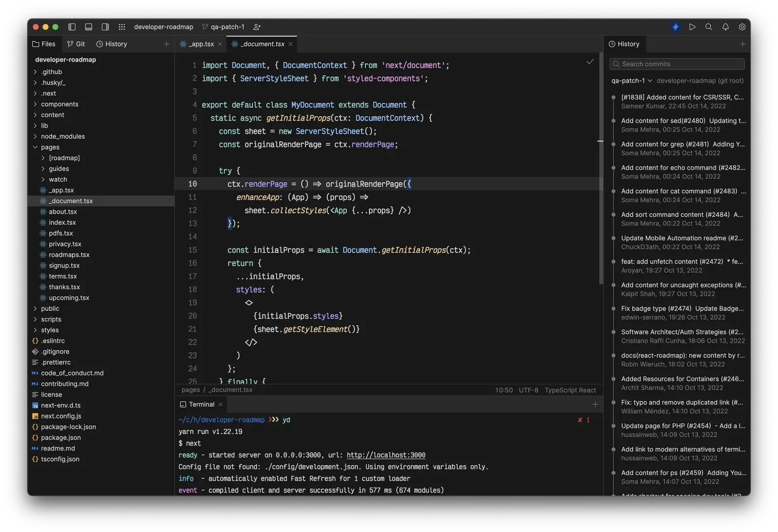Select the right History panel tab
Image resolution: width=778 pixels, height=532 pixels.
[624, 44]
